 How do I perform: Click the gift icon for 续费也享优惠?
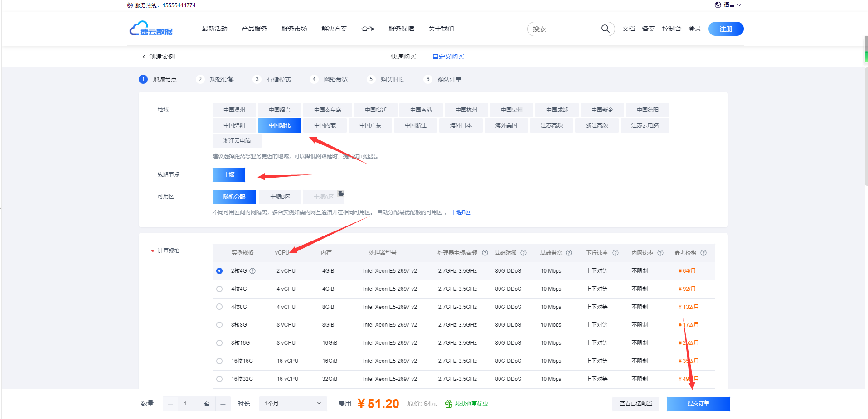click(449, 404)
